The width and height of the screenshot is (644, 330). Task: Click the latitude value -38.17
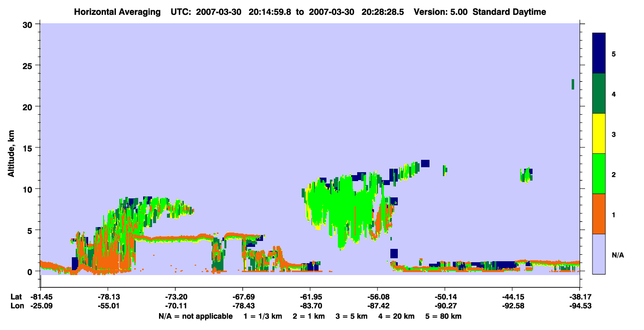pyautogui.click(x=580, y=297)
